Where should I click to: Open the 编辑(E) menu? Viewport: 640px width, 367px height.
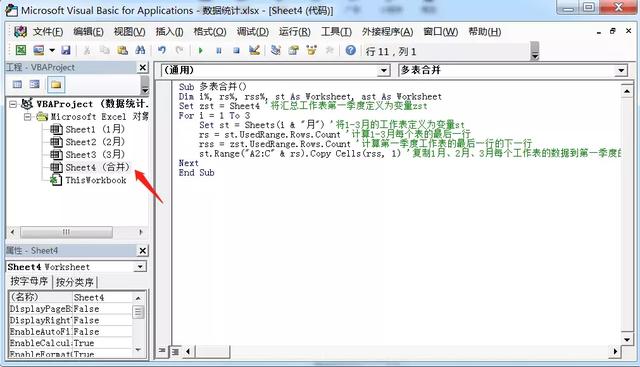(x=88, y=32)
